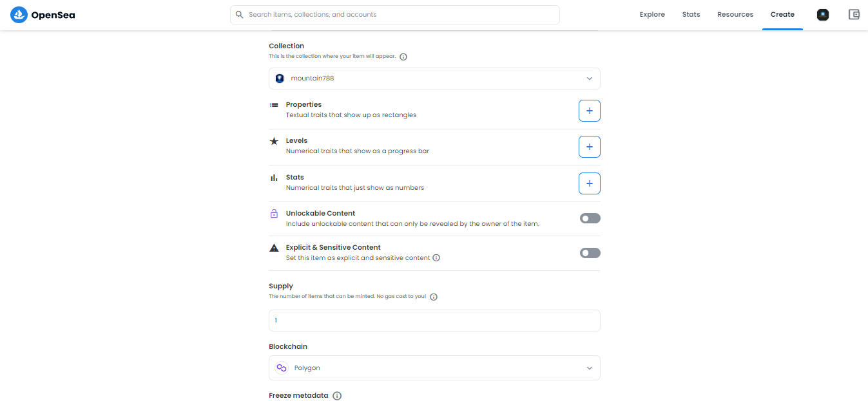Open the Polygon blockchain dropdown

tap(434, 368)
